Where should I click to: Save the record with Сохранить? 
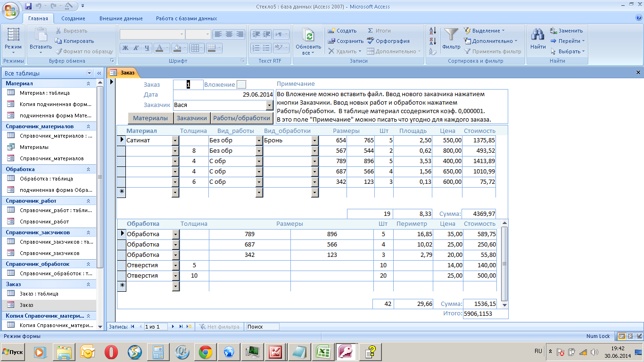346,41
